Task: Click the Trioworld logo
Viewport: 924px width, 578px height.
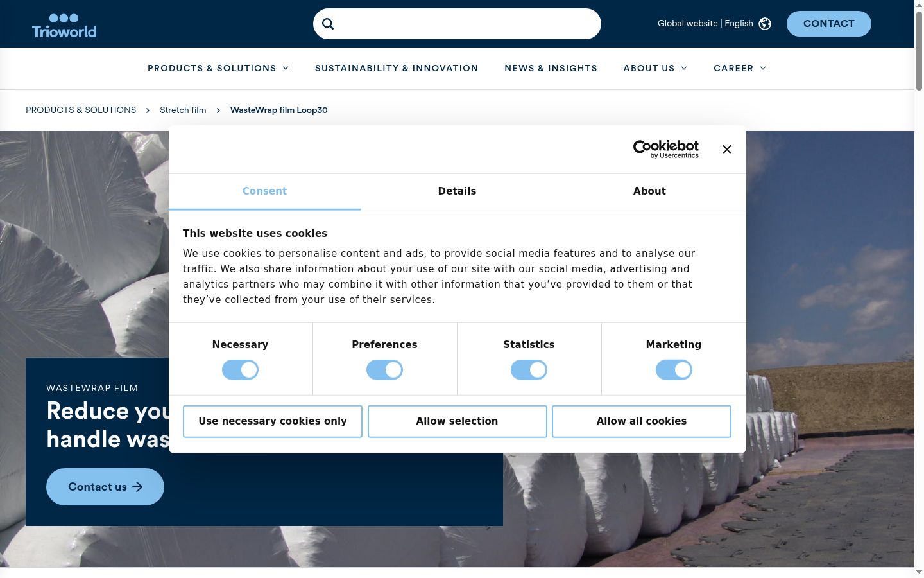Action: tap(64, 26)
